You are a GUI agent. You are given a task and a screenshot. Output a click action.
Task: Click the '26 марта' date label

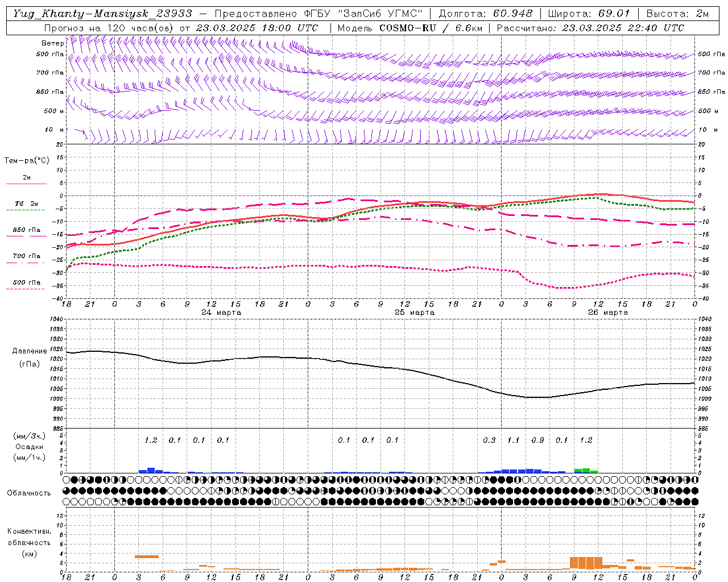pos(608,313)
